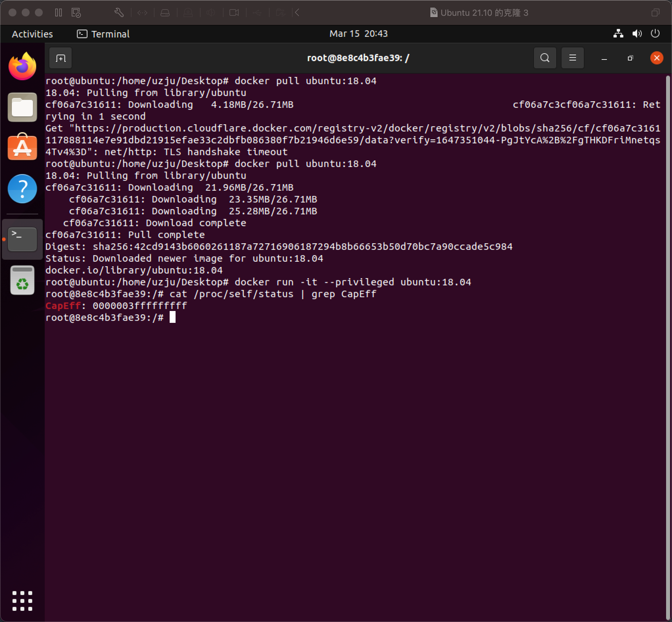The image size is (672, 622).
Task: Open the Trash from the dock
Action: [22, 280]
